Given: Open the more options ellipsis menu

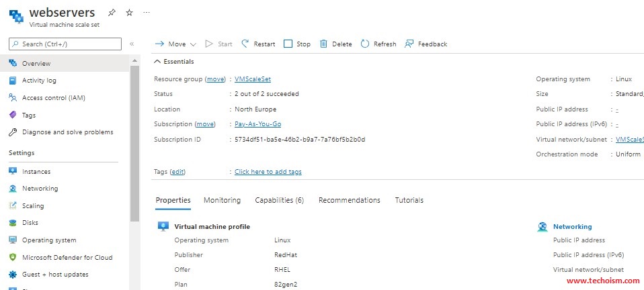Looking at the screenshot, I should (x=147, y=13).
